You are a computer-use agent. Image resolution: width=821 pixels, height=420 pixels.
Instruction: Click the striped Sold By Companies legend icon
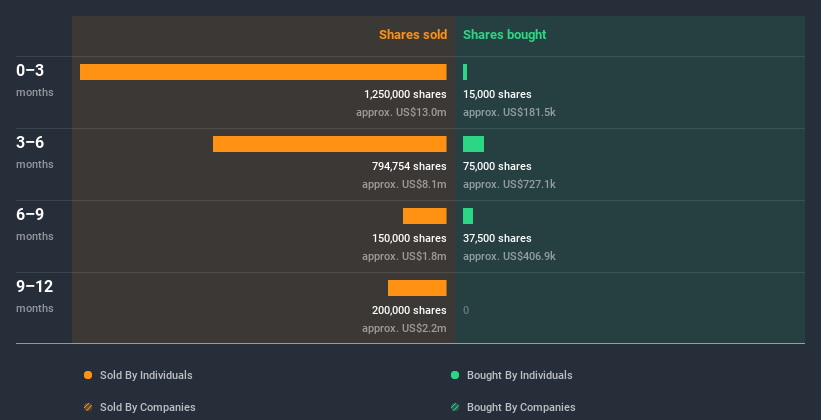(88, 407)
